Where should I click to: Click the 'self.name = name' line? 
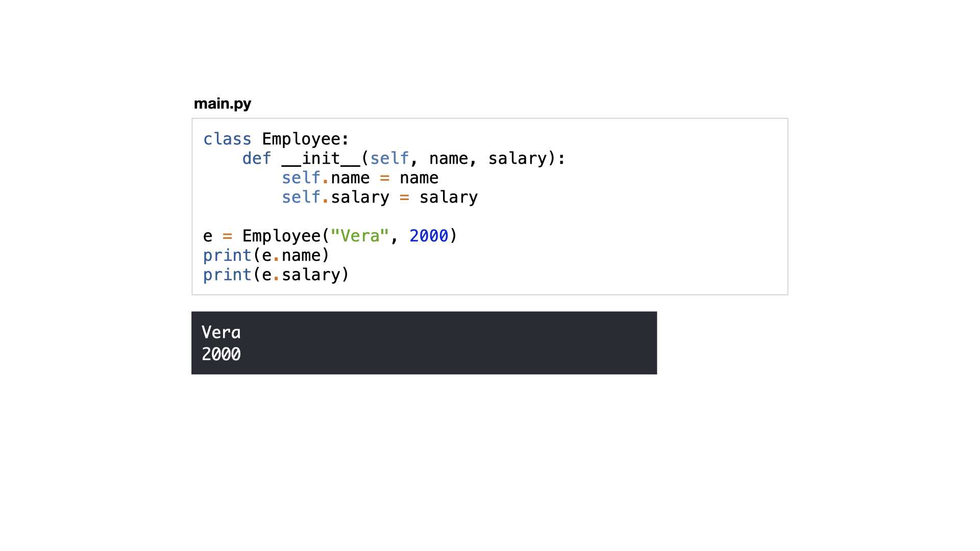pos(360,178)
